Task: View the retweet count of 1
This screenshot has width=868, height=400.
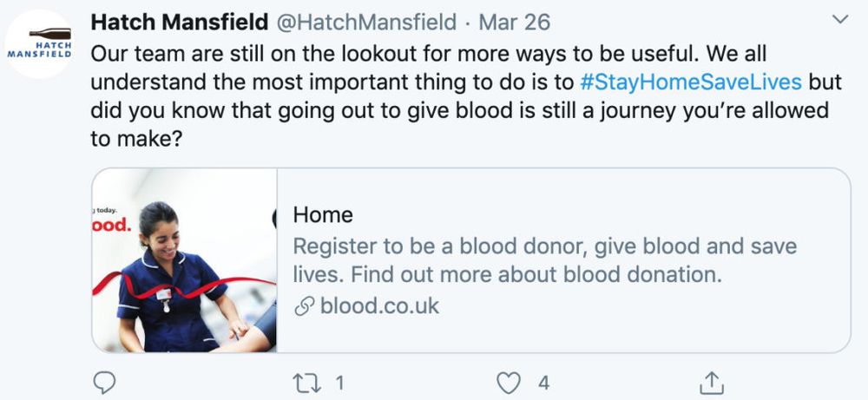Action: [339, 383]
